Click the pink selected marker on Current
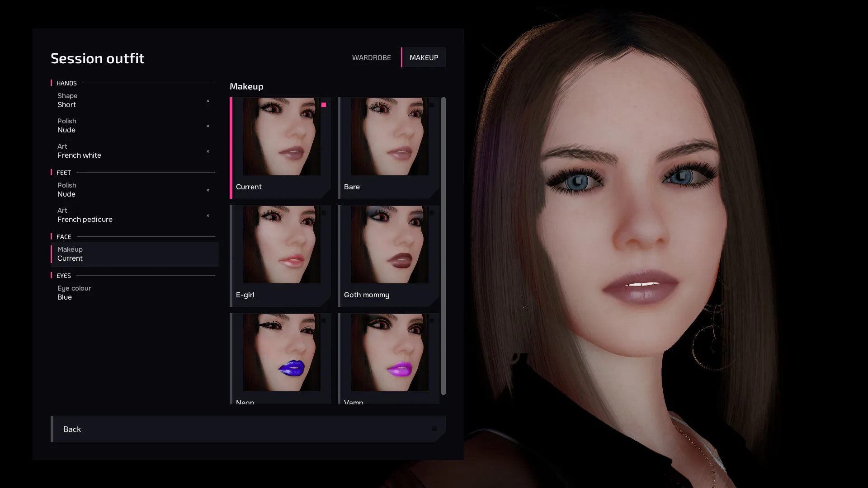The width and height of the screenshot is (868, 488). click(324, 105)
